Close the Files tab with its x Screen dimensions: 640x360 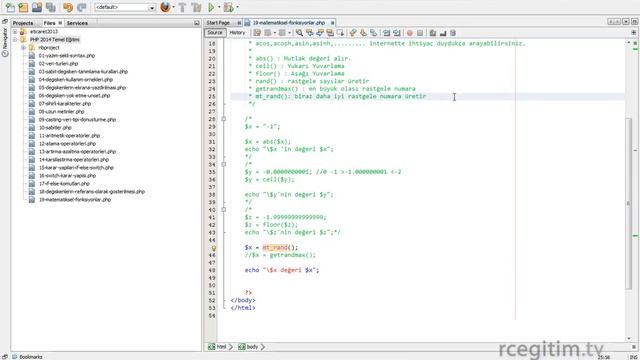60,23
